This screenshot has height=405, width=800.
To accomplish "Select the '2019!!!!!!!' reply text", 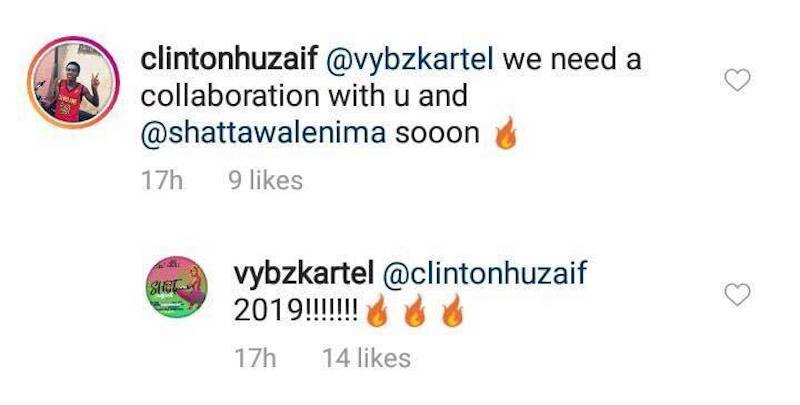I will click(x=296, y=311).
